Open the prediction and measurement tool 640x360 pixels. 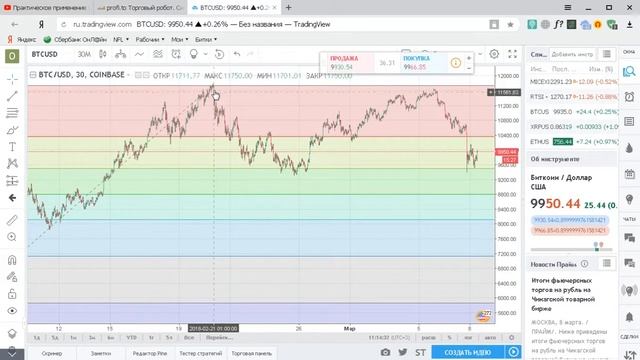point(12,180)
